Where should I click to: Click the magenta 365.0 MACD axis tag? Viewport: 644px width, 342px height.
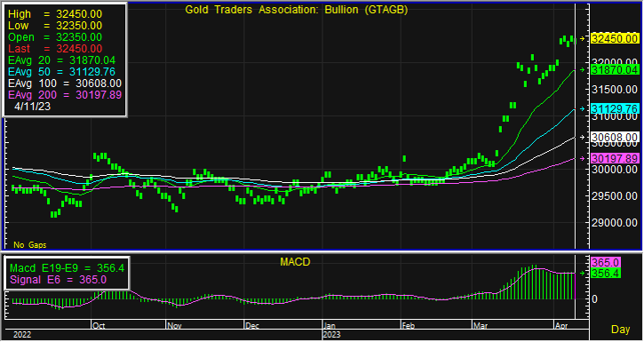606,262
